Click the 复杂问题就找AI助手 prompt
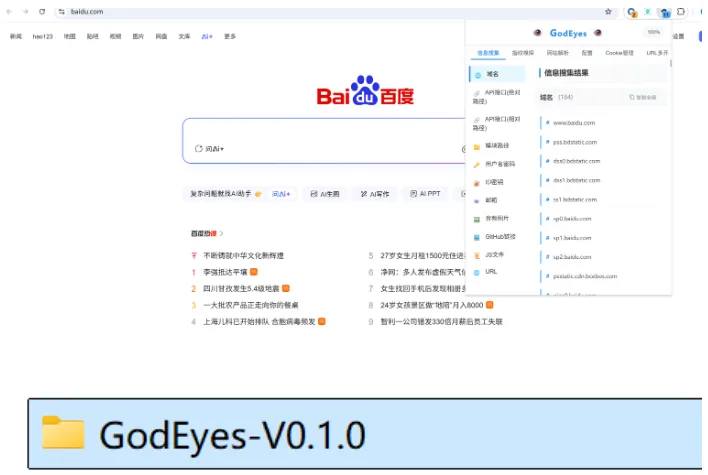Image resolution: width=708 pixels, height=475 pixels. pyautogui.click(x=220, y=194)
